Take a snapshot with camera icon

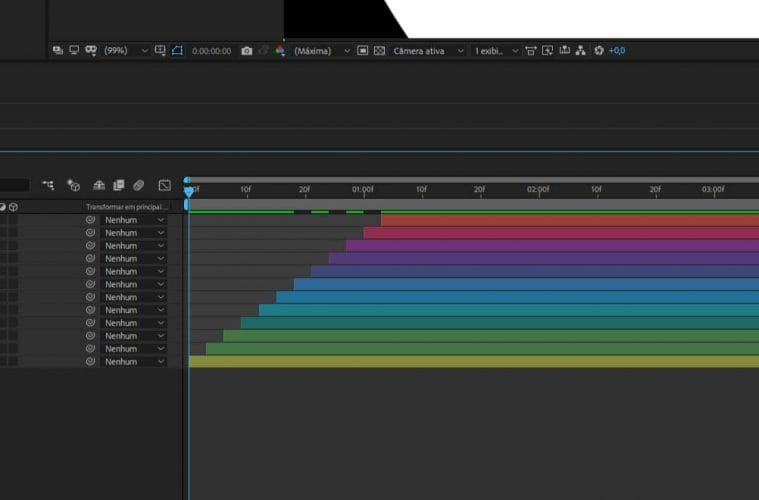(247, 50)
